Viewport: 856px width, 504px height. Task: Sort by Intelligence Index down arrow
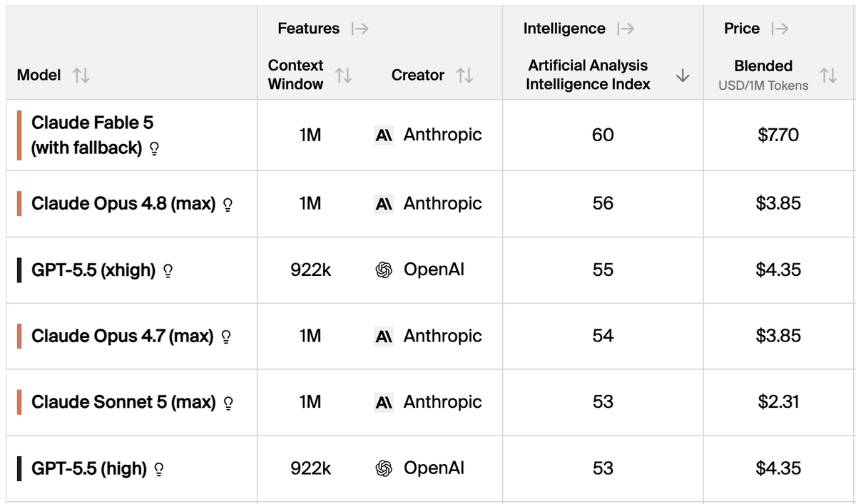click(x=683, y=75)
